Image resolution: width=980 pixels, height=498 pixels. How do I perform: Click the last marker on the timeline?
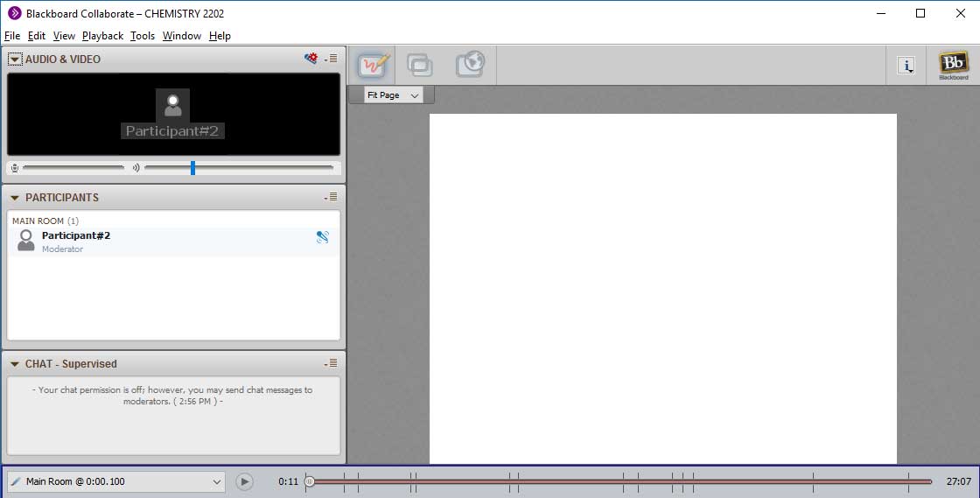[x=909, y=481]
